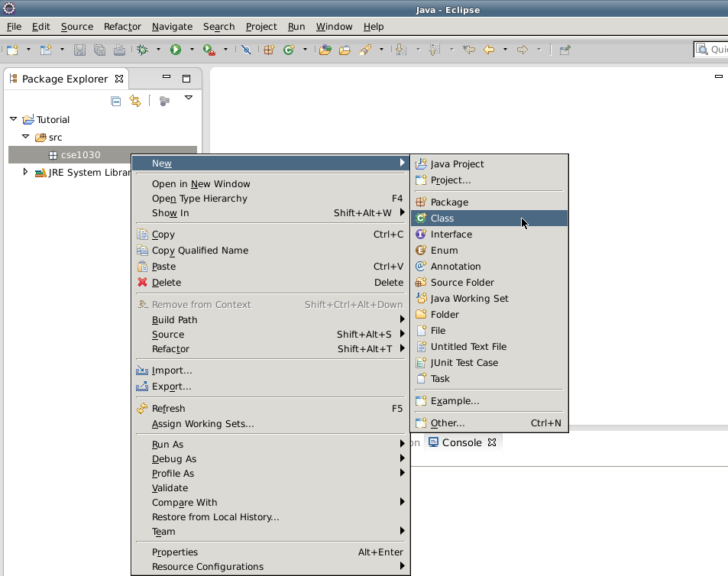Viewport: 728px width, 576px height.
Task: Minimize the Package Explorer view
Action: (167, 77)
